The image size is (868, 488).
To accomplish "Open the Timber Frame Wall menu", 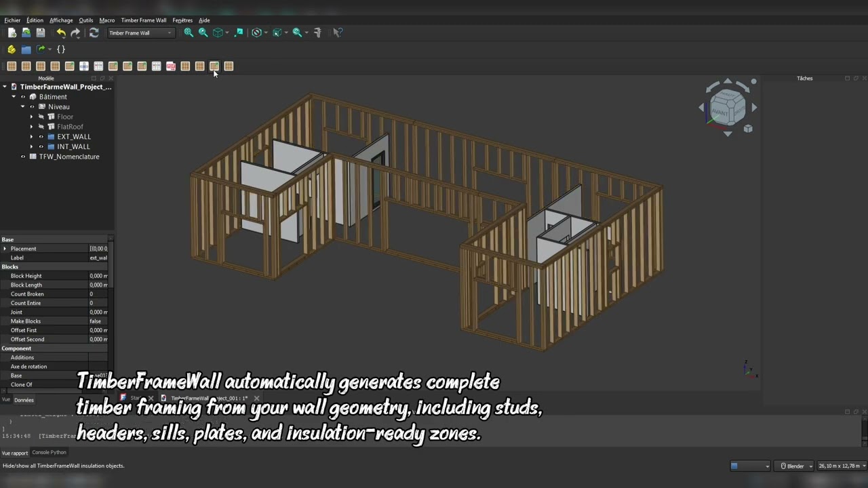I will (x=144, y=20).
